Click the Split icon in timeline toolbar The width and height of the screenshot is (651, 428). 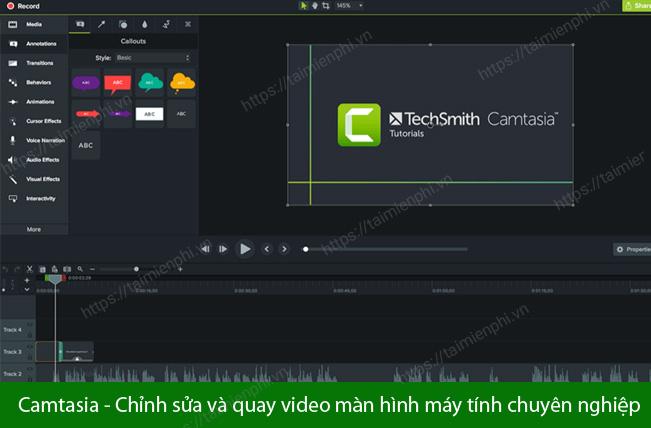pyautogui.click(x=67, y=269)
